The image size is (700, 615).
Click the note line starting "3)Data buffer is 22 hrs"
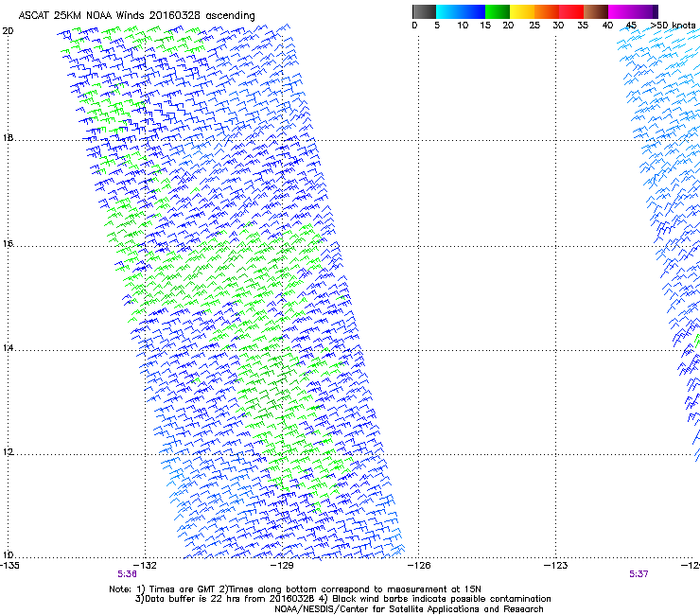[342, 599]
